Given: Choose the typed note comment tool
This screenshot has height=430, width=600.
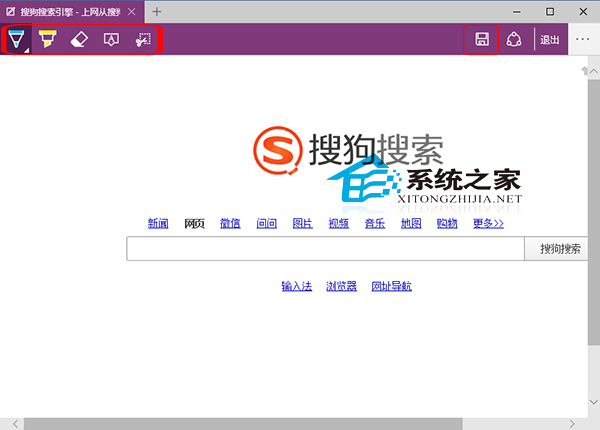Looking at the screenshot, I should (111, 39).
